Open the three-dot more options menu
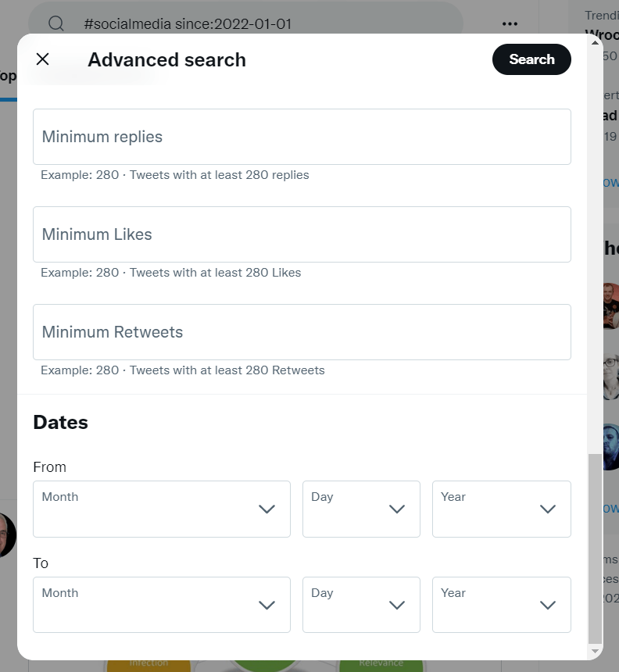Screen dimensions: 619x672 pos(510,23)
